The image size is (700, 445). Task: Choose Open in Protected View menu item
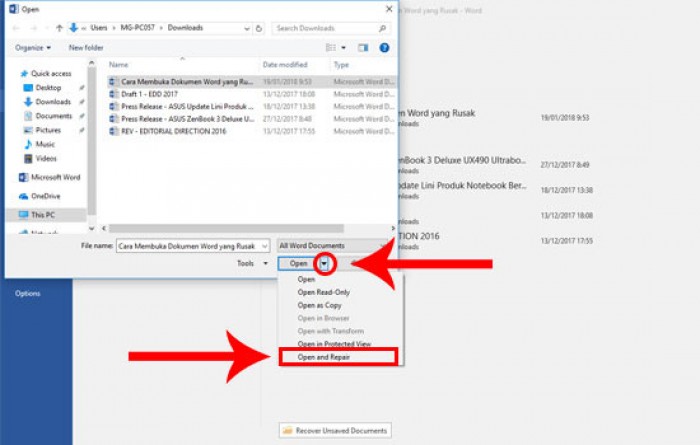click(x=334, y=344)
